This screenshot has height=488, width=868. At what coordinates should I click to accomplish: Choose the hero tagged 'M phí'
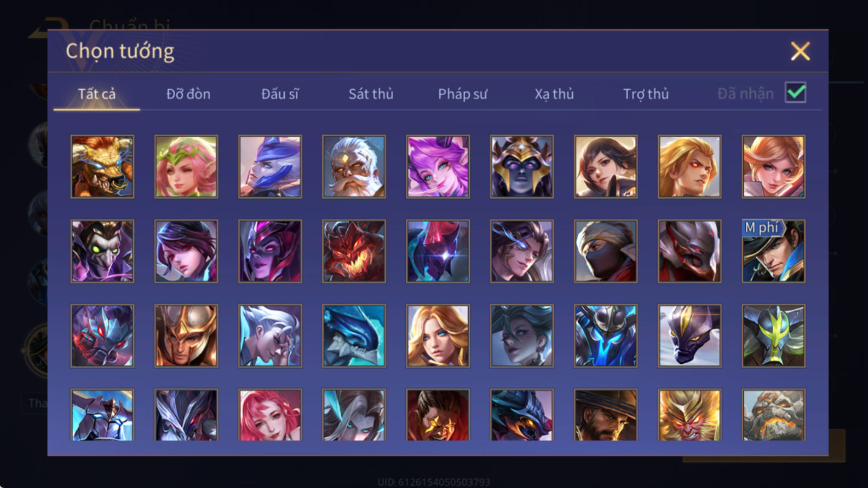(773, 251)
